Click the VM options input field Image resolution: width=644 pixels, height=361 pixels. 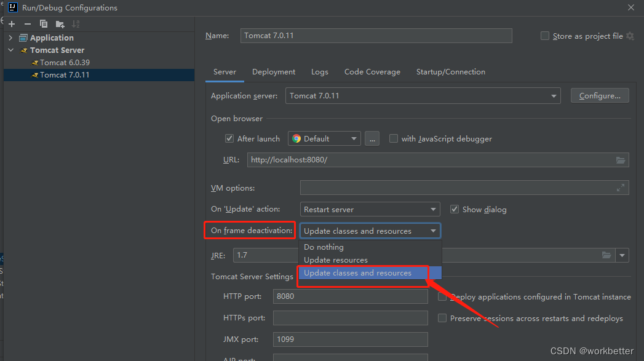tap(464, 188)
